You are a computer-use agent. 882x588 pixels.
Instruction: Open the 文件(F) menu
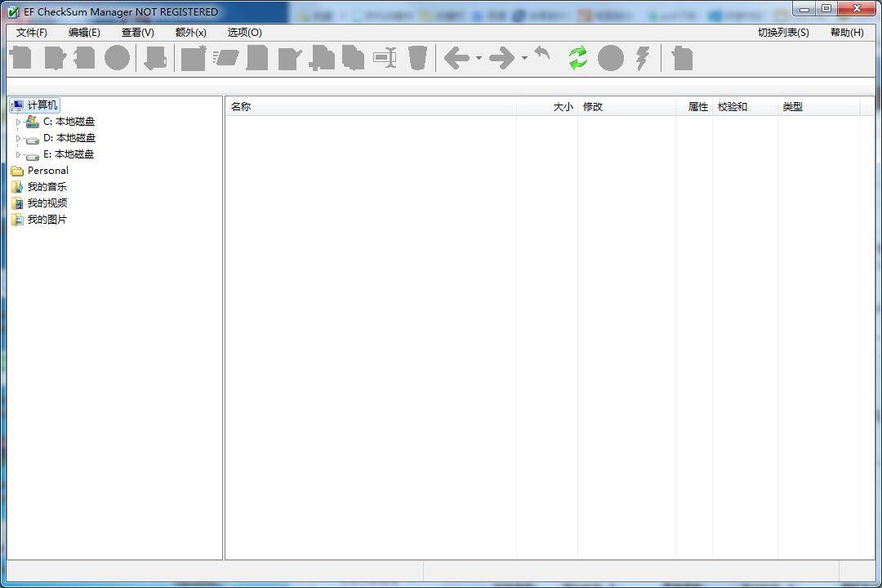pyautogui.click(x=30, y=33)
